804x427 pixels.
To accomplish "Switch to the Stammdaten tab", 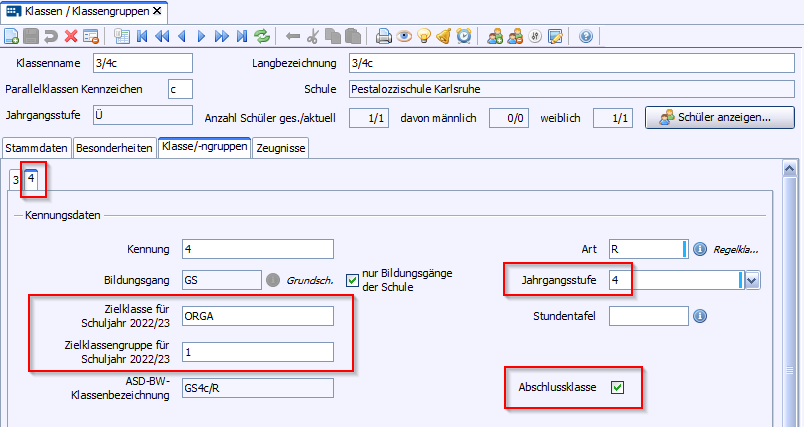I will pos(36,148).
